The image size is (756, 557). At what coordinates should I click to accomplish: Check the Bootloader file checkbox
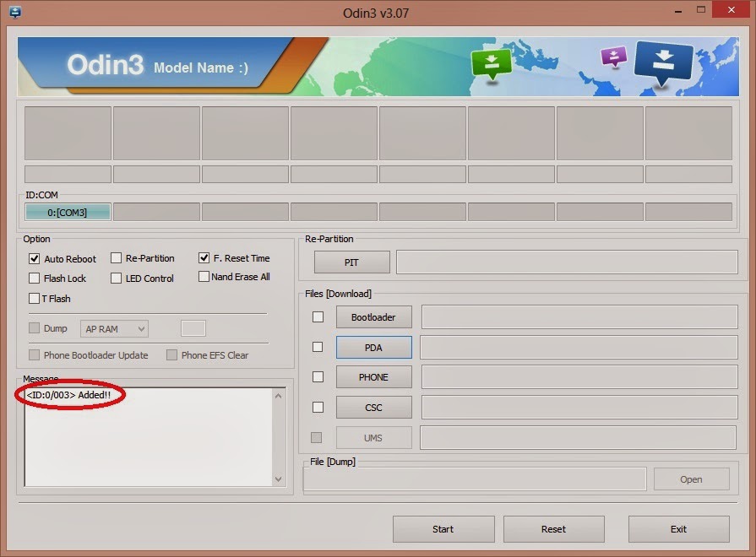click(x=318, y=316)
